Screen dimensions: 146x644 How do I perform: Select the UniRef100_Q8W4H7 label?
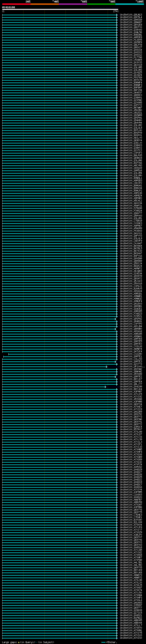coord(131,22)
